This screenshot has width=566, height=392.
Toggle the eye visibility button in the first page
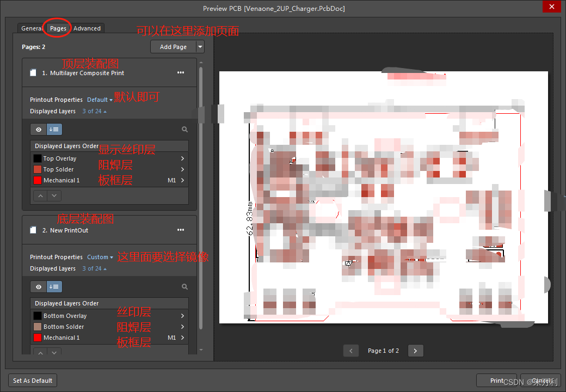pos(39,130)
